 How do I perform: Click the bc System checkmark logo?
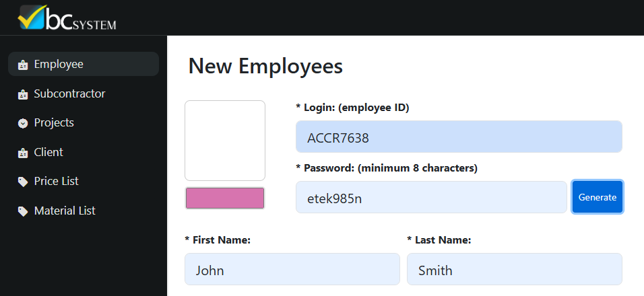67,17
